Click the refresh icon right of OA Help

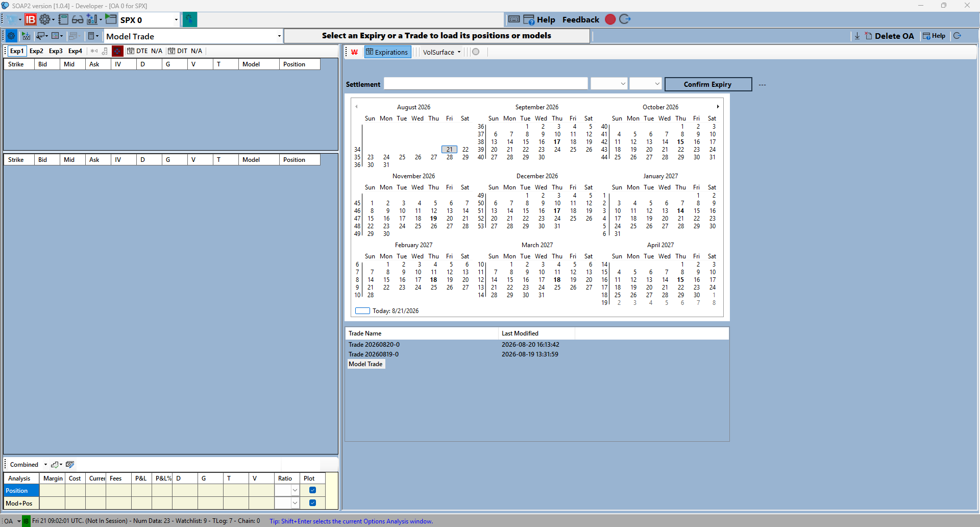pyautogui.click(x=957, y=36)
